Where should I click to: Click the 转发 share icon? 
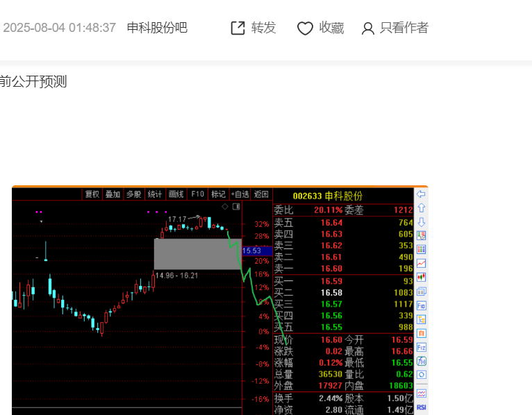click(238, 28)
